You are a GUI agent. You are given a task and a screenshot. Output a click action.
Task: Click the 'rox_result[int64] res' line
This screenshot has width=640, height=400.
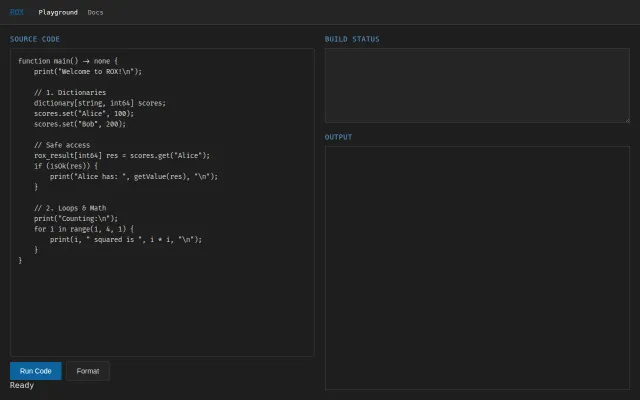tap(122, 156)
